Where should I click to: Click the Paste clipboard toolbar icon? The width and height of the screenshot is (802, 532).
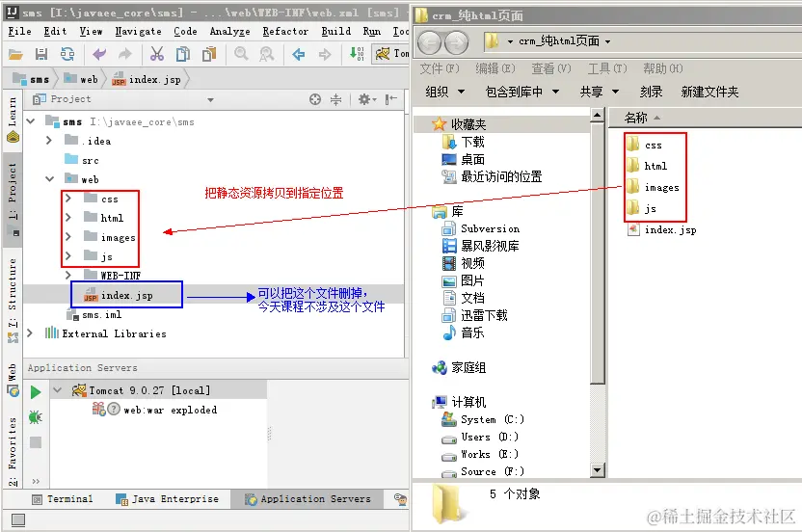[208, 54]
